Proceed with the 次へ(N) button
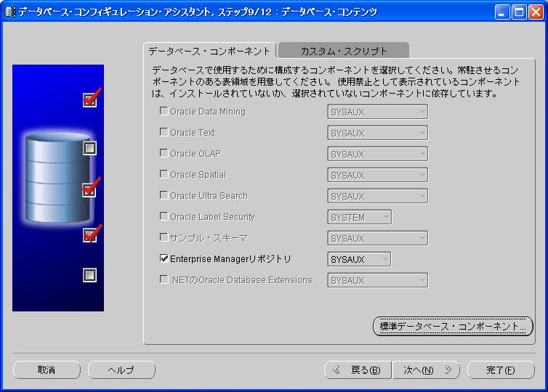The image size is (548, 392). [x=426, y=369]
